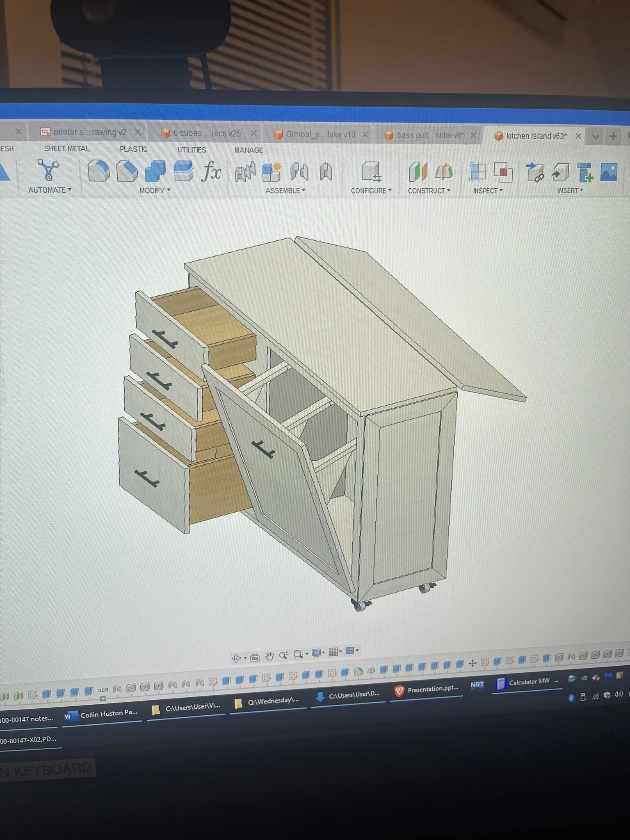This screenshot has height=840, width=630.
Task: Click the Insert Derive link icon
Action: (535, 172)
